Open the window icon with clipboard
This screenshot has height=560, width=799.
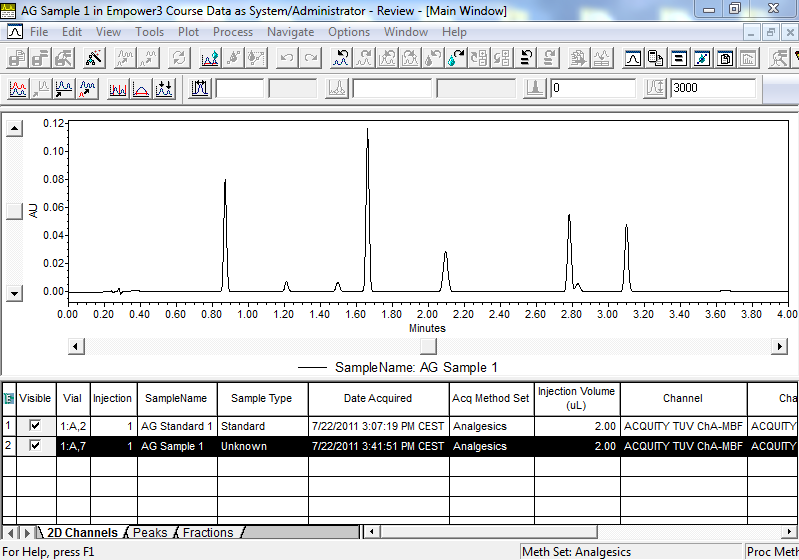tap(725, 58)
